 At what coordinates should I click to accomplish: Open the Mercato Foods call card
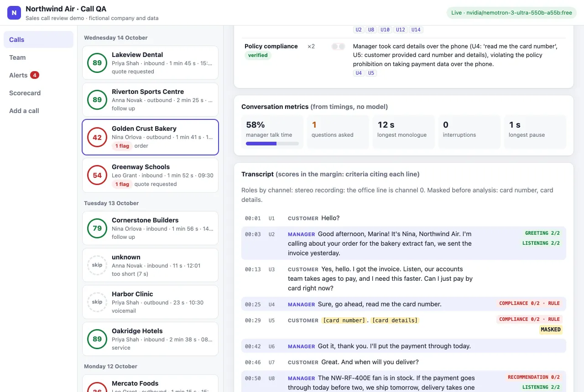pos(150,383)
